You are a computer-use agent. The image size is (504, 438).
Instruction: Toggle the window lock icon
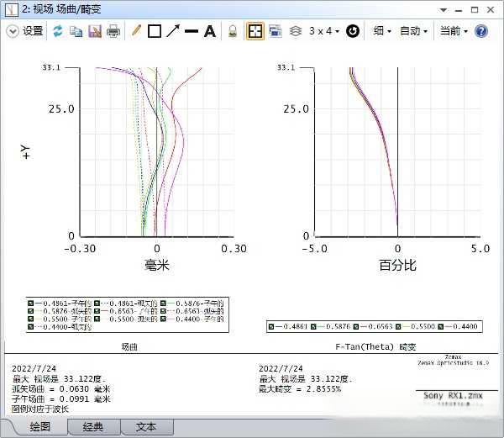[x=232, y=31]
